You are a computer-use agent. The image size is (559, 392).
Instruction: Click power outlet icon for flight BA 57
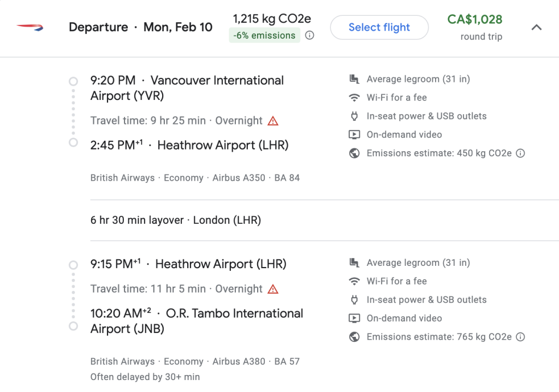(x=354, y=300)
